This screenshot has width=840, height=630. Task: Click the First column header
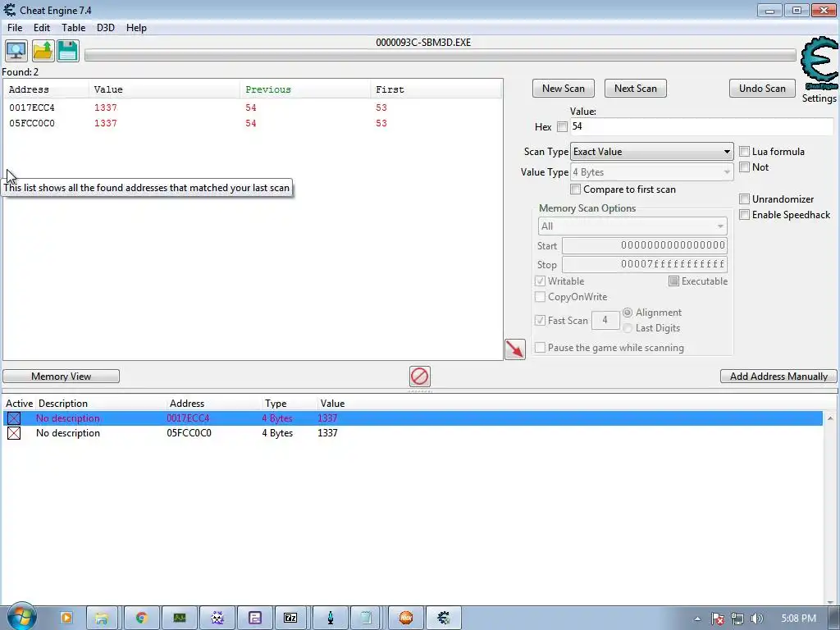tap(436, 89)
